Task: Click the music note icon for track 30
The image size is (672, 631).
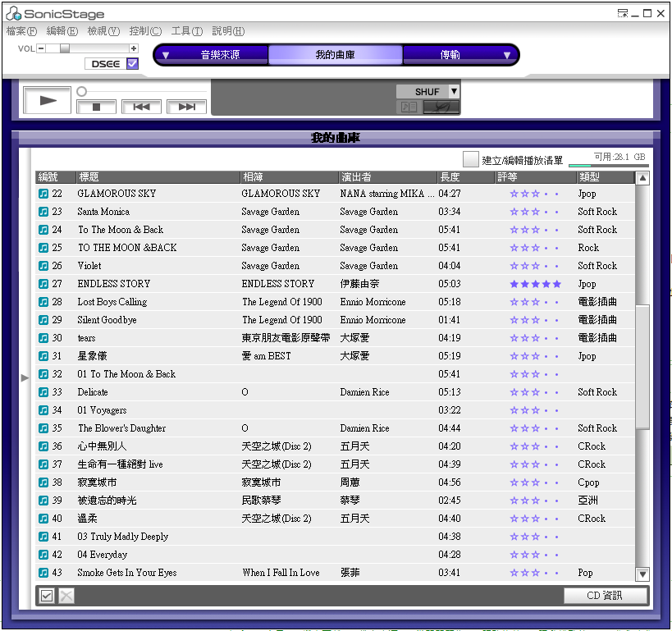Action: tap(43, 338)
